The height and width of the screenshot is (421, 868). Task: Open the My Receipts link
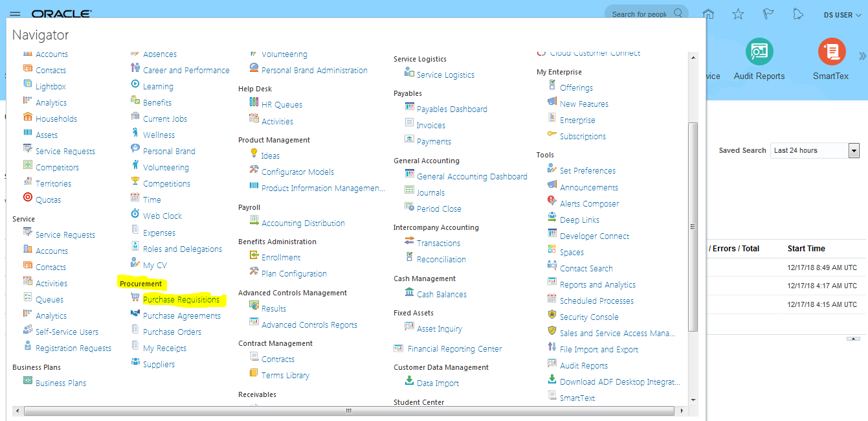point(164,348)
